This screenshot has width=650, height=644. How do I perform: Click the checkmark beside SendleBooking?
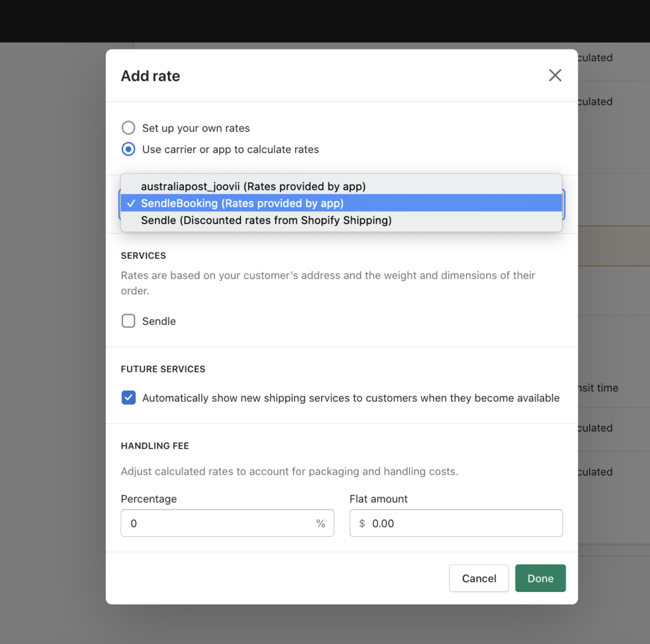[x=131, y=203]
